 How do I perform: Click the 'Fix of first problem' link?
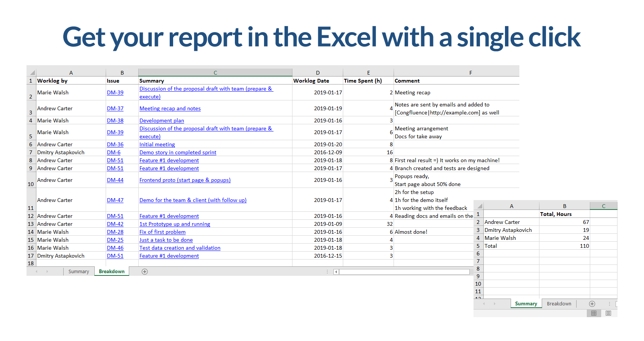click(x=163, y=232)
